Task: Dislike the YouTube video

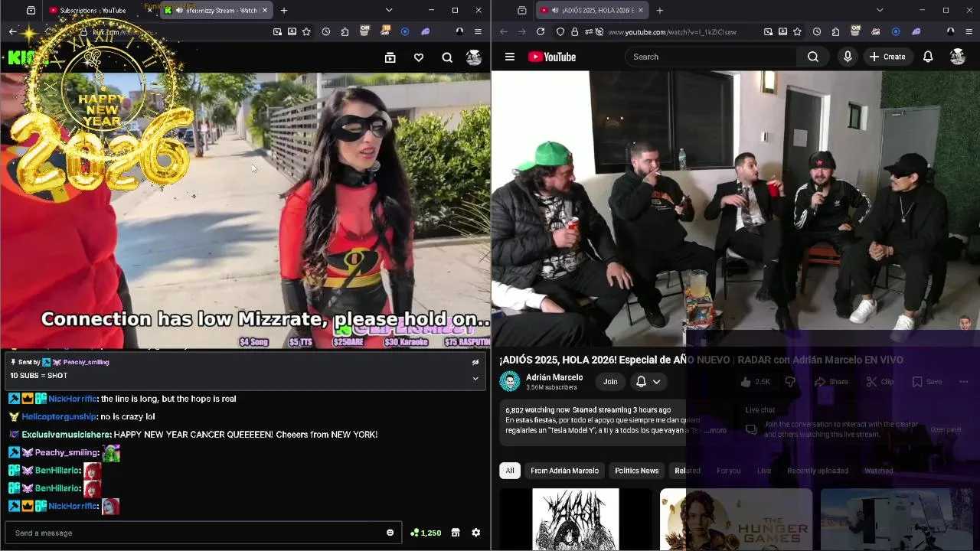Action: (x=791, y=381)
